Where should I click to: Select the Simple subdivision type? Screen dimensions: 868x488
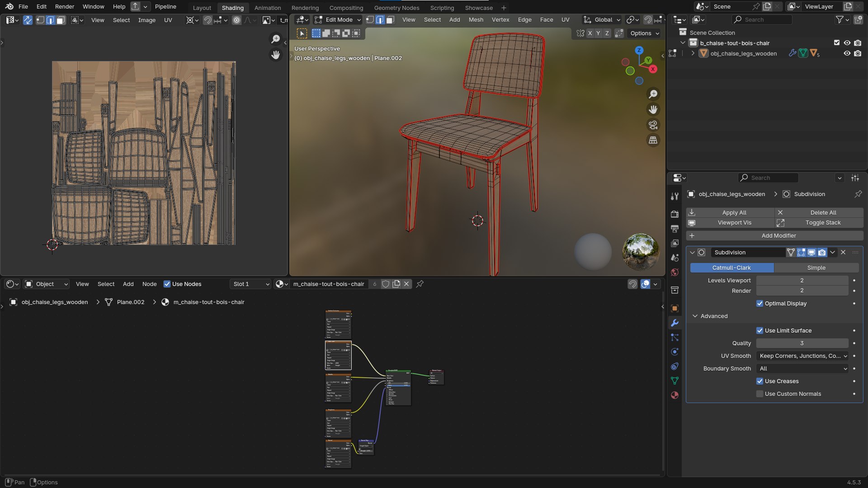(x=816, y=268)
